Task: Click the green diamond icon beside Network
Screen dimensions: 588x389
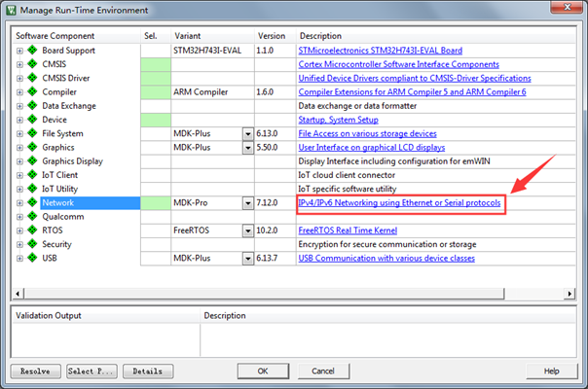Action: pyautogui.click(x=33, y=202)
